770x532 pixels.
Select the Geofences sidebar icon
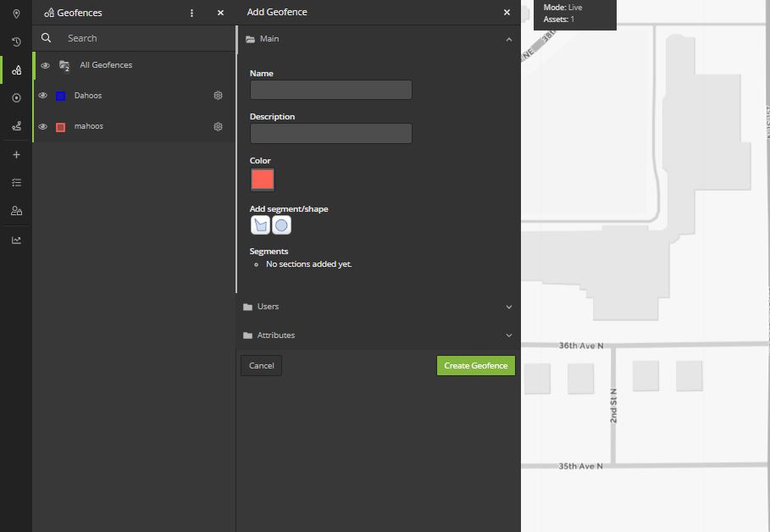[15, 69]
